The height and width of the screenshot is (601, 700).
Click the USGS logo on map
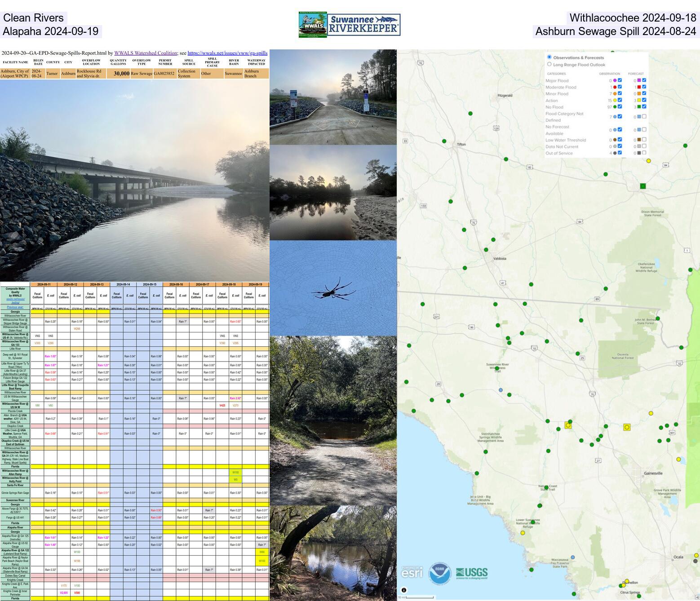tap(472, 573)
